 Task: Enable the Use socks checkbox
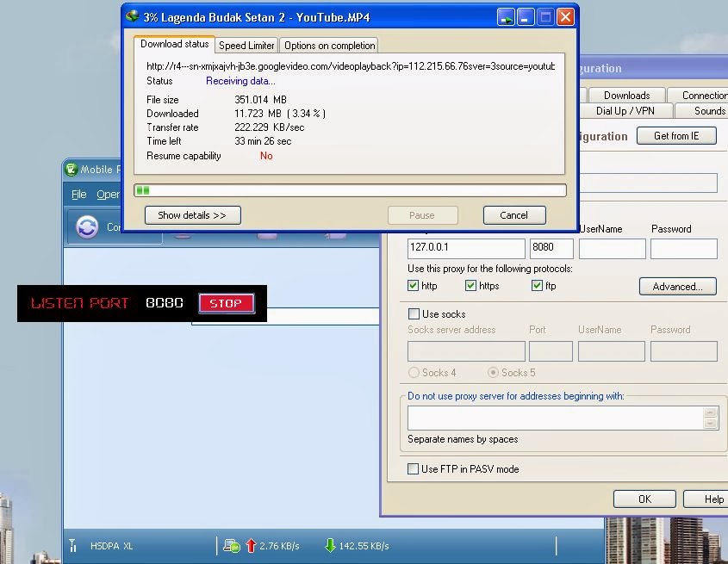(x=414, y=313)
